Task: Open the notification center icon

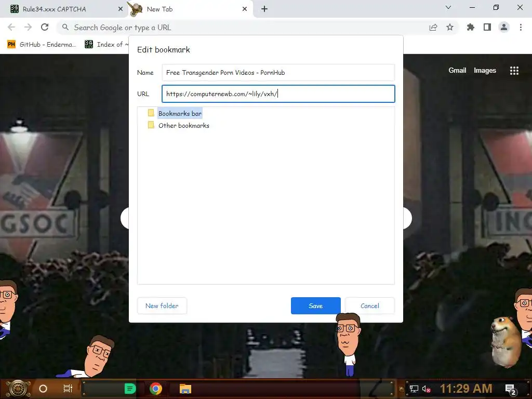Action: (x=511, y=389)
